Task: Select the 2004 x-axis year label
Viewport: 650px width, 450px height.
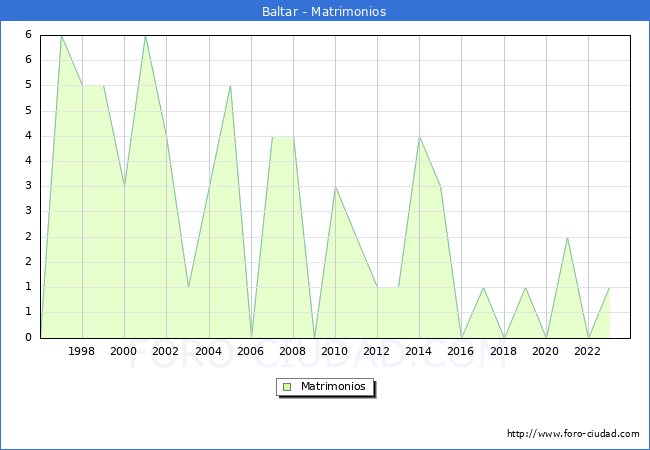Action: [209, 351]
